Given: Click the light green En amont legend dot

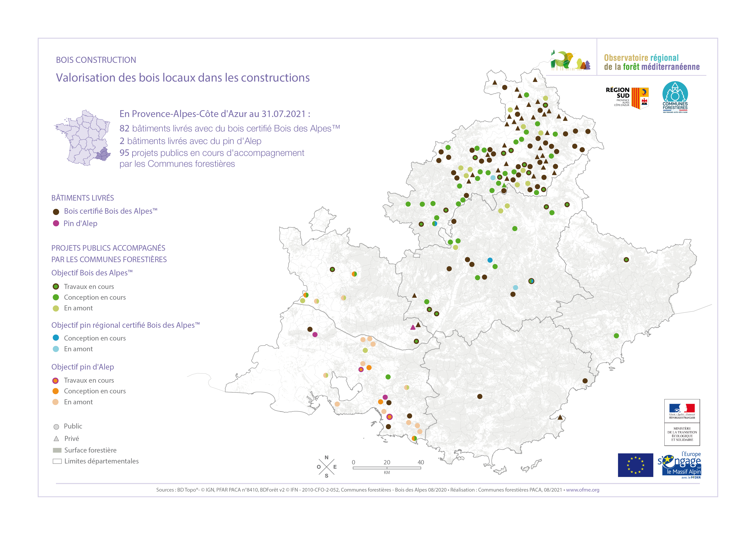Looking at the screenshot, I should (56, 308).
